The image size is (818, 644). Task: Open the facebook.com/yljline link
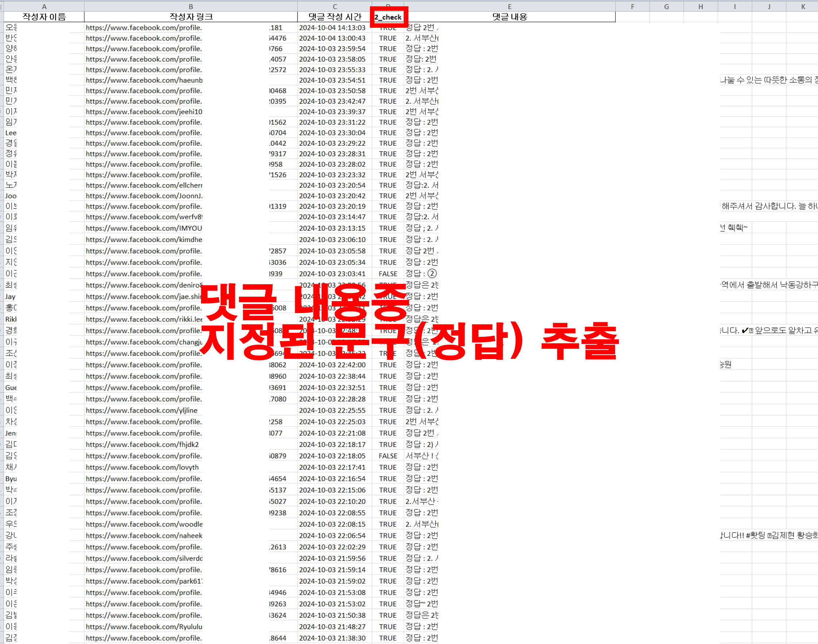coord(142,410)
